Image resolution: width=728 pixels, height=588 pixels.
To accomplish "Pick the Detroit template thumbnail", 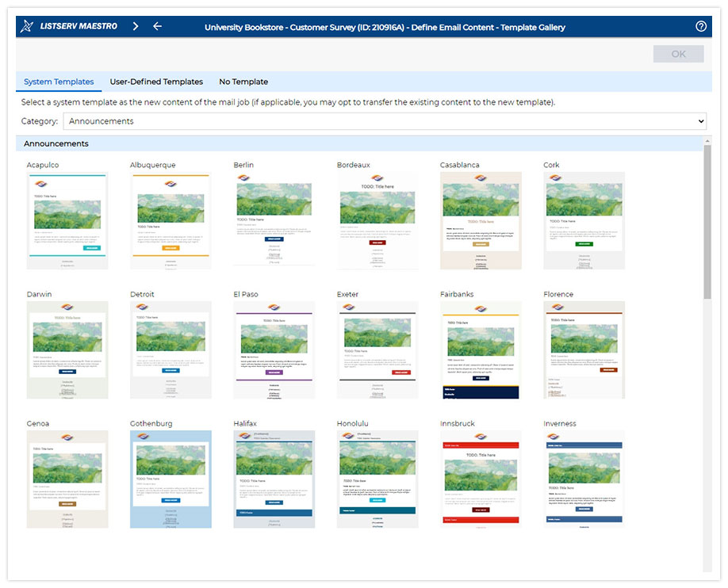I will (x=171, y=350).
